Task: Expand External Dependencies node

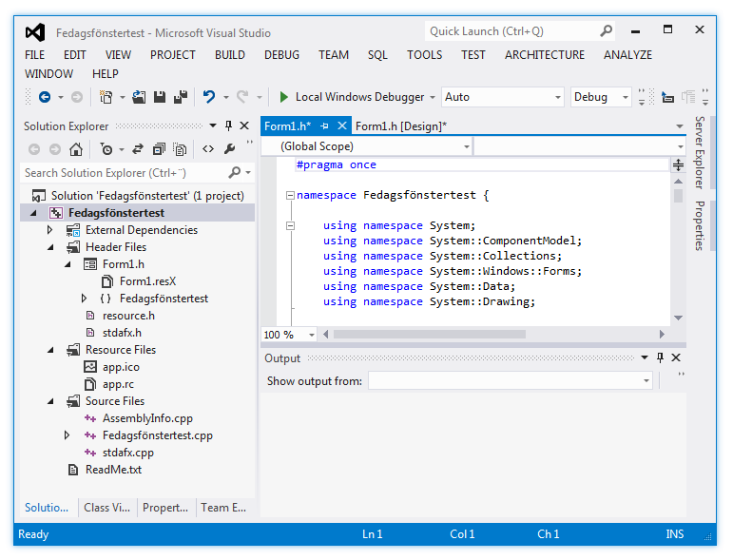Action: 50,229
